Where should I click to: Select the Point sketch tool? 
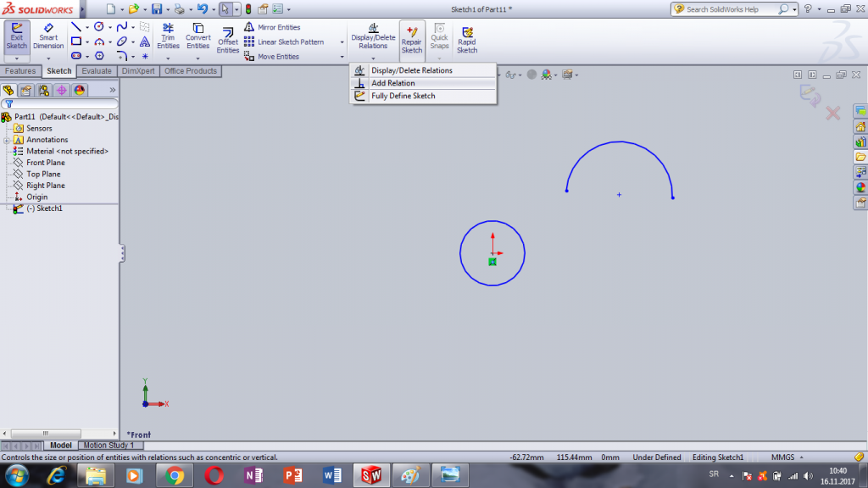pyautogui.click(x=145, y=56)
